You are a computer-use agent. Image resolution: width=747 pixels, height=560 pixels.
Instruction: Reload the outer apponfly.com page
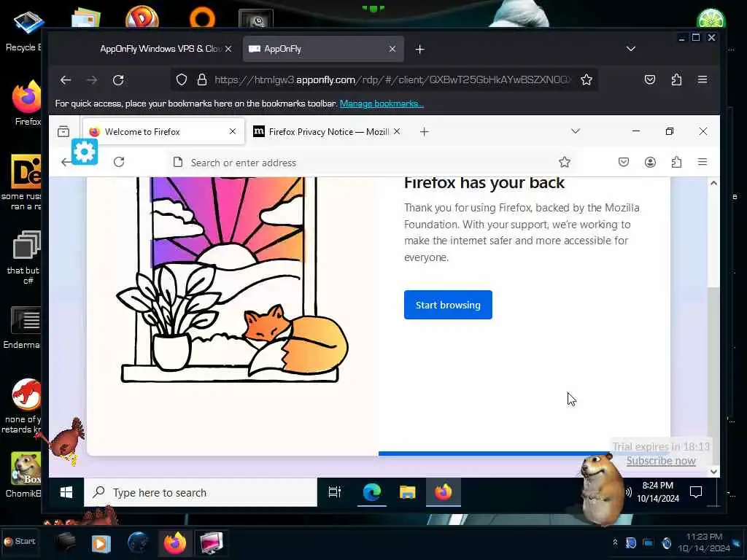pyautogui.click(x=118, y=80)
